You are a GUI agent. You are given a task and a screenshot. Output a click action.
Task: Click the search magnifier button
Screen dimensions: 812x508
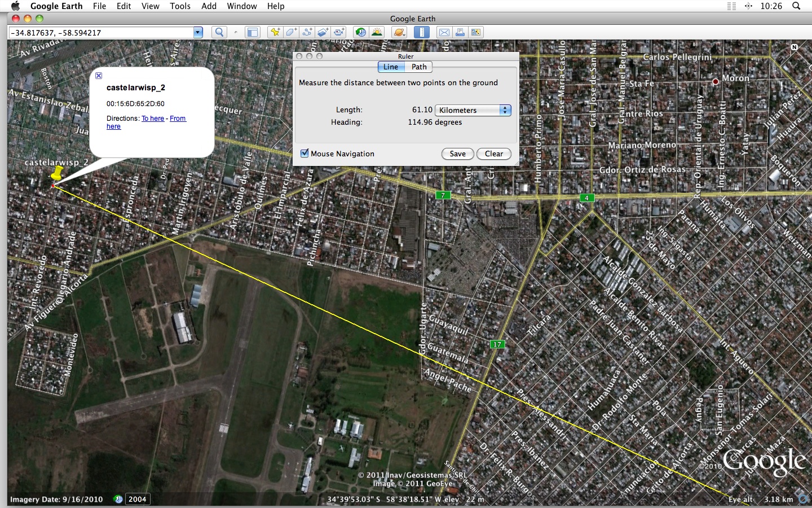tap(219, 32)
